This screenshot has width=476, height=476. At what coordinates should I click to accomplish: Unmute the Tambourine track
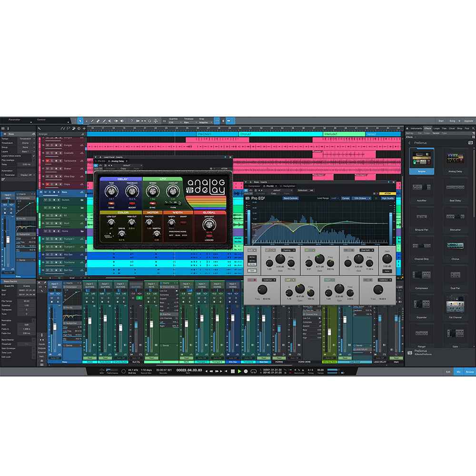pyautogui.click(x=47, y=161)
